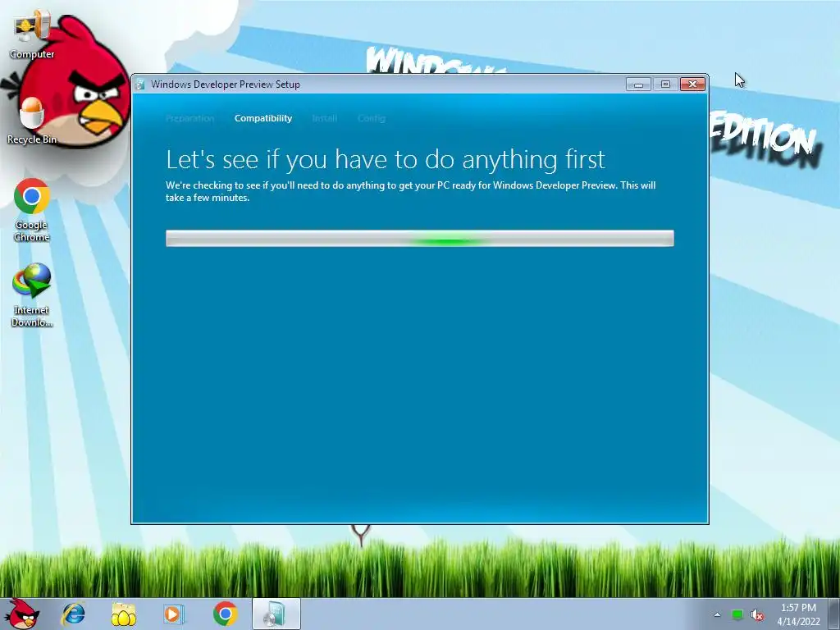This screenshot has height=630, width=840.
Task: Launch Google Chrome from the desktop
Action: [32, 209]
